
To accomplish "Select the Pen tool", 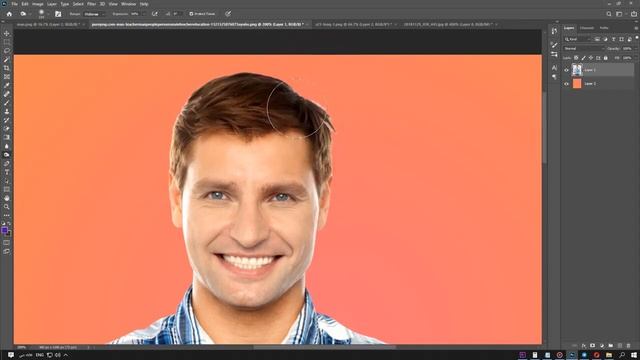I will [7, 164].
